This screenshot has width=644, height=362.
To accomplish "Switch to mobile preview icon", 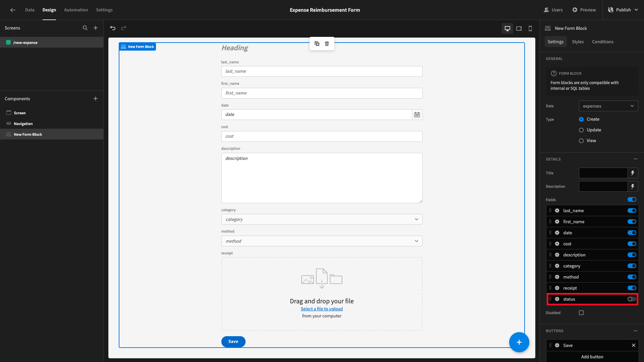I will click(x=530, y=28).
